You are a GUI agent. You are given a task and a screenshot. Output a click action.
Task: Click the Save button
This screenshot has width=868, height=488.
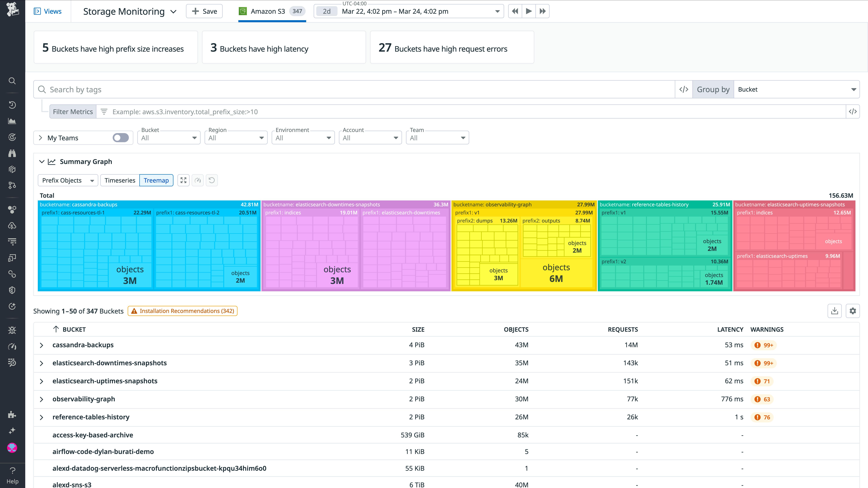coord(204,11)
